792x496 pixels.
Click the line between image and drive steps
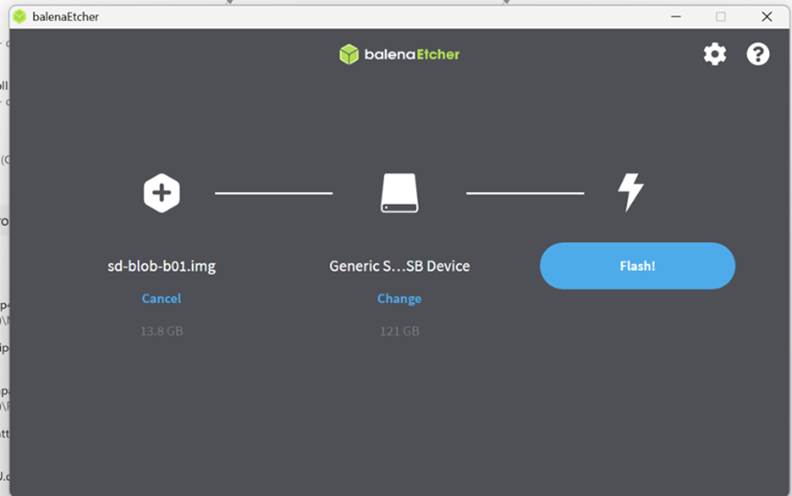coord(274,193)
